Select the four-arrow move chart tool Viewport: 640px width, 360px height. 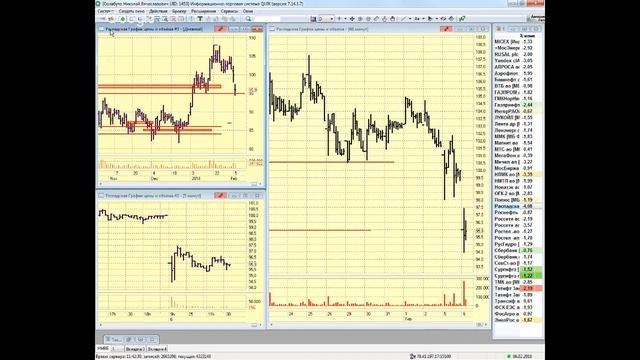click(x=352, y=19)
